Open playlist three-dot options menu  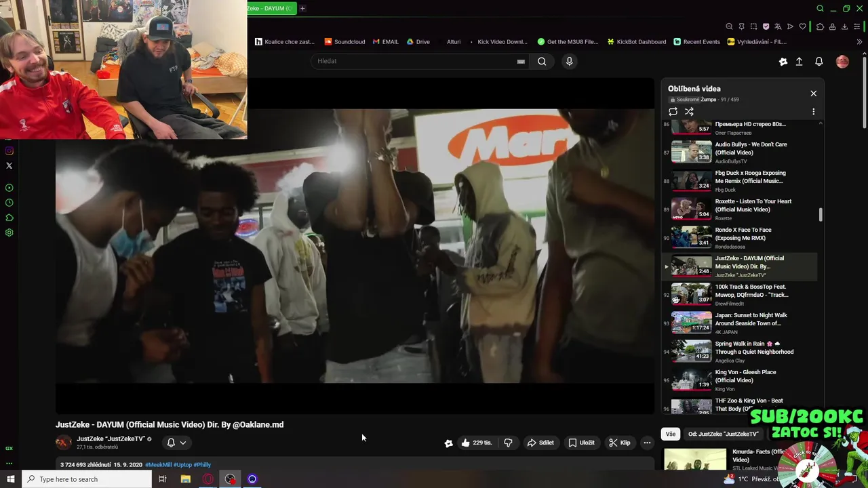[x=813, y=112]
